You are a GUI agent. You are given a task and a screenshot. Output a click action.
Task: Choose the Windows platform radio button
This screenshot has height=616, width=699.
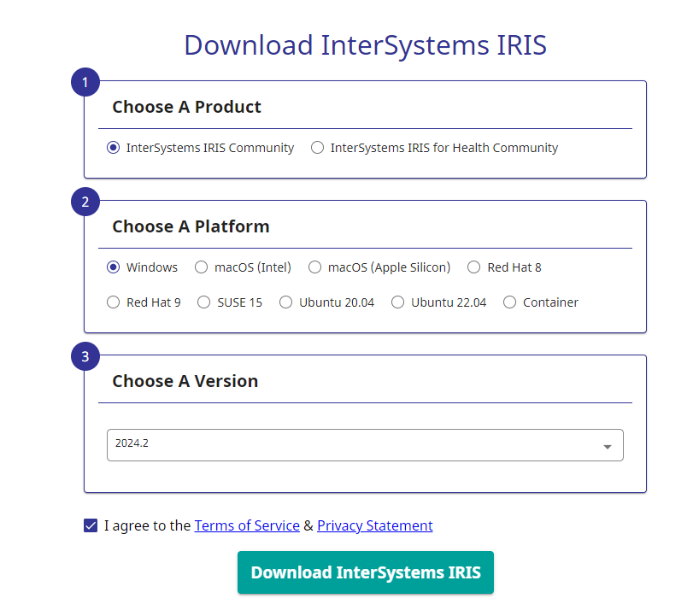[114, 267]
